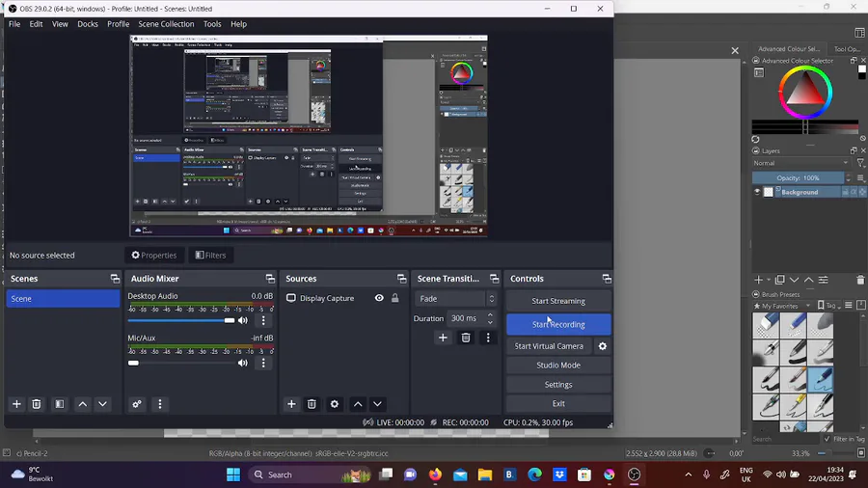Open the File menu
Viewport: 868px width, 488px height.
coord(14,24)
